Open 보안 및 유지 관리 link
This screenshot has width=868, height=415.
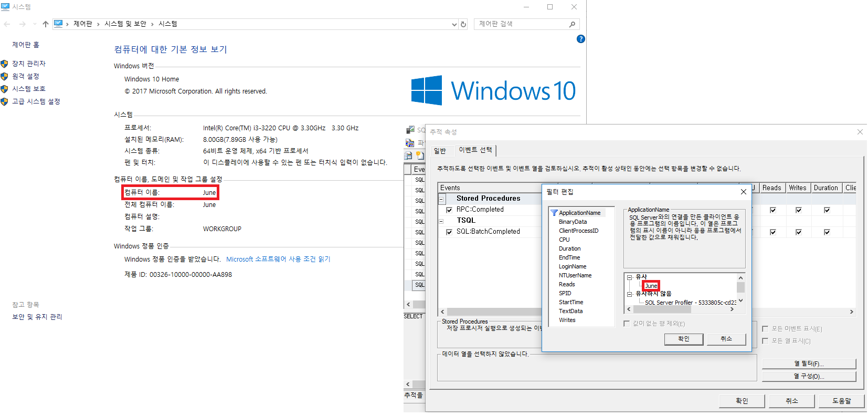pos(37,317)
